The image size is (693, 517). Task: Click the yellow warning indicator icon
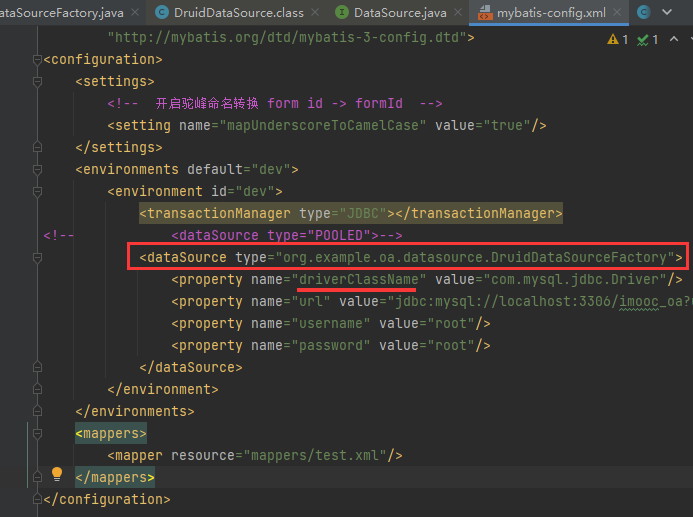[612, 40]
